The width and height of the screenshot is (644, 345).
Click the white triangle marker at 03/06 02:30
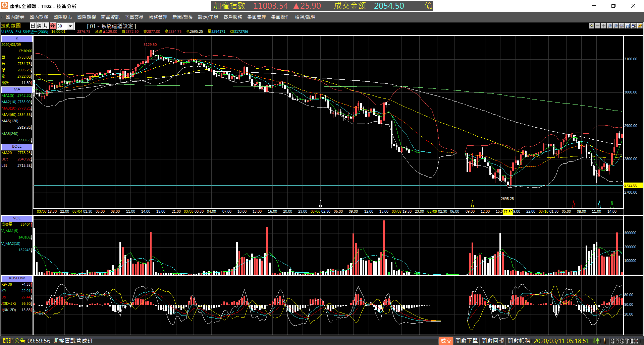(320, 204)
